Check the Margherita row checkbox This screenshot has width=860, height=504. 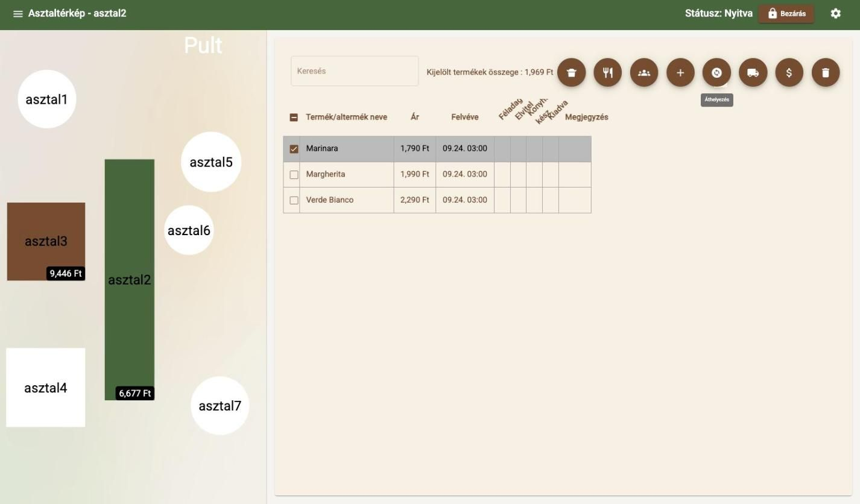[x=294, y=175]
